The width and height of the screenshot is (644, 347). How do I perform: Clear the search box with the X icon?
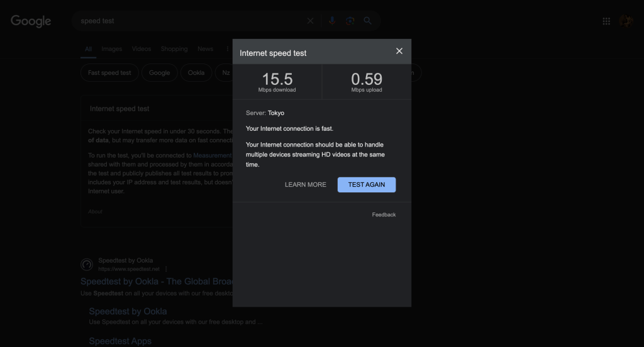point(310,21)
